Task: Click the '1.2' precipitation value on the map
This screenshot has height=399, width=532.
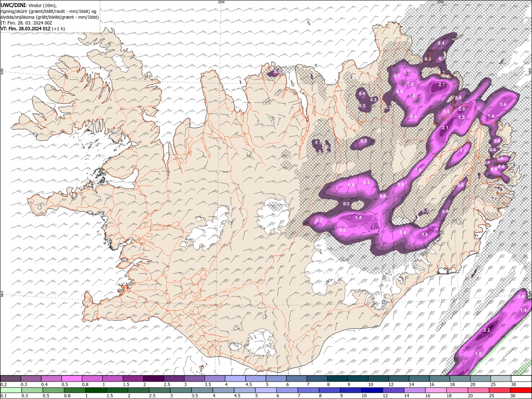Action: pos(406,73)
